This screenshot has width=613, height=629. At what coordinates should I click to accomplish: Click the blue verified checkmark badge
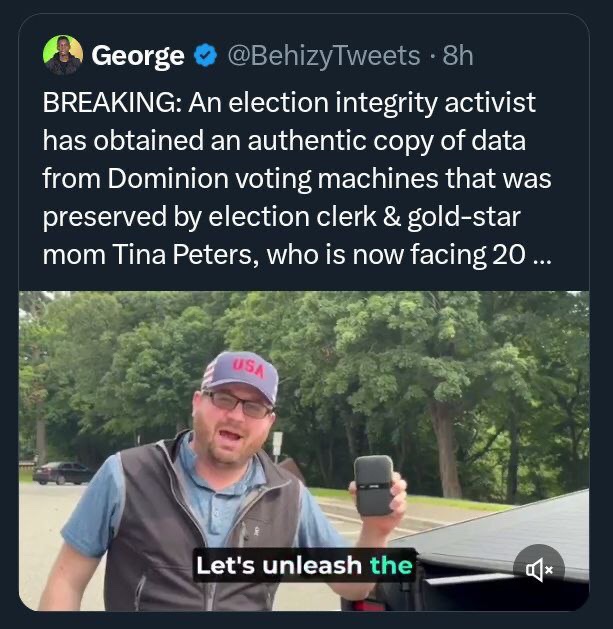[x=206, y=56]
